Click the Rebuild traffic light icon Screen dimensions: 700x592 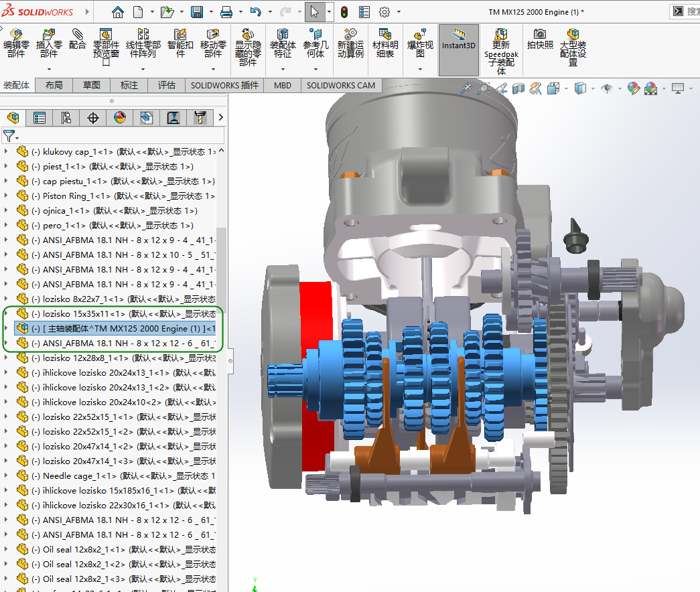(x=344, y=12)
